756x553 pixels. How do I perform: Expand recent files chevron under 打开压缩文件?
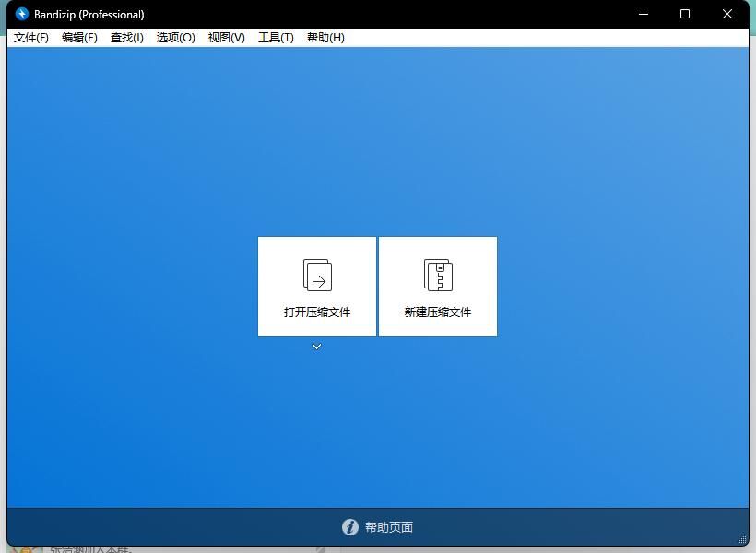click(316, 347)
